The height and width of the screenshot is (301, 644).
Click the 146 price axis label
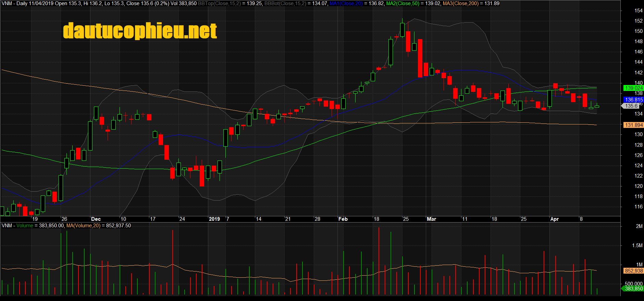tap(639, 52)
